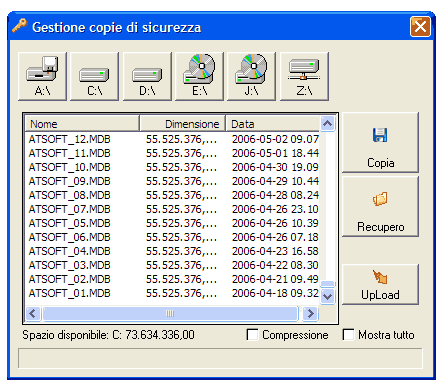
Task: Enable the Compressione checkbox
Action: pos(252,335)
